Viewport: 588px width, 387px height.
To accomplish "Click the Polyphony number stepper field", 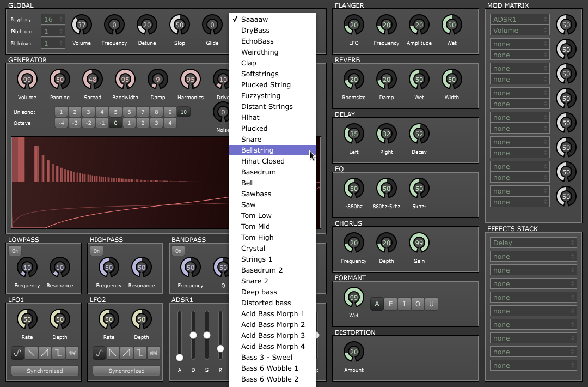I will tap(53, 20).
